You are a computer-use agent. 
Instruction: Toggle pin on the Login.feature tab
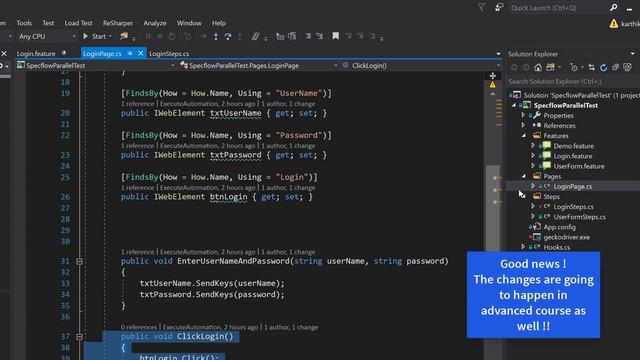[64, 53]
